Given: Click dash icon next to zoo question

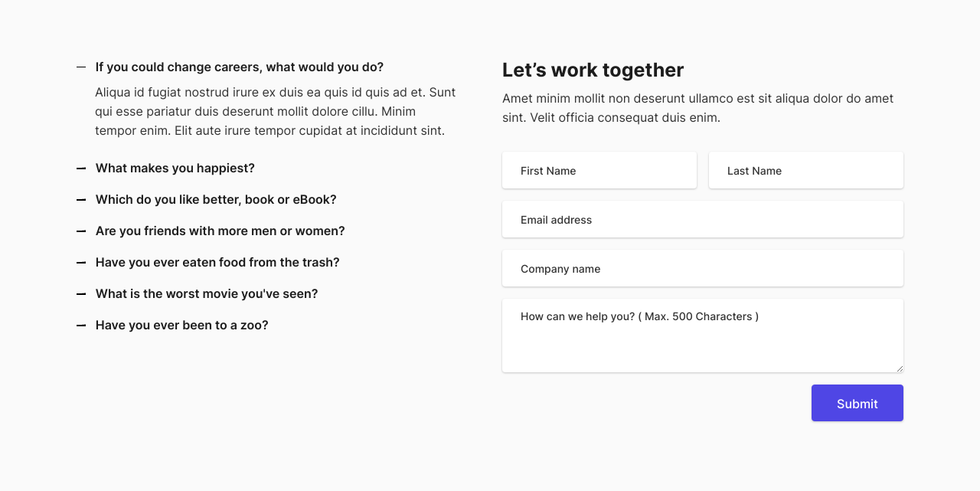Looking at the screenshot, I should (81, 326).
